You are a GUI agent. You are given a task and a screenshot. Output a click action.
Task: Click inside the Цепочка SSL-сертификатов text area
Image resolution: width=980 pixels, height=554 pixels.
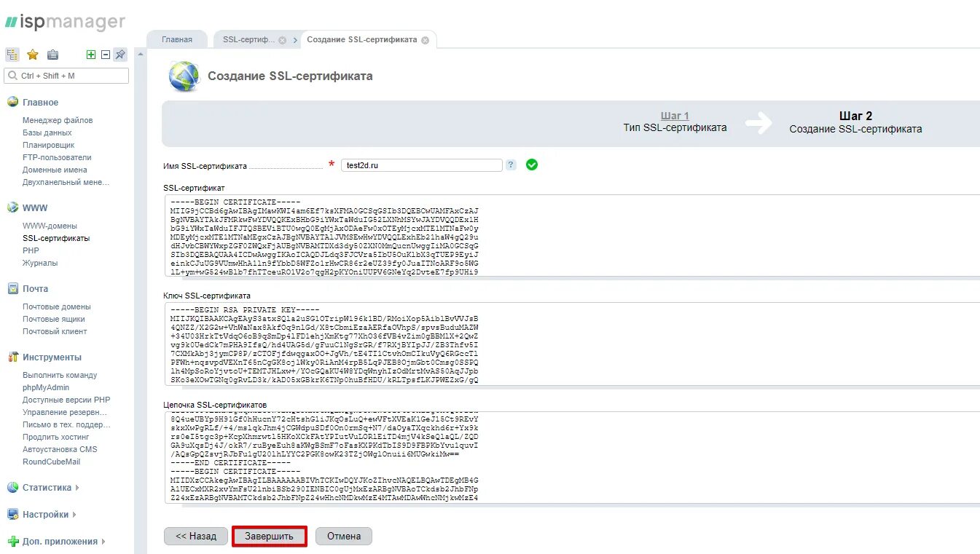pyautogui.click(x=572, y=457)
